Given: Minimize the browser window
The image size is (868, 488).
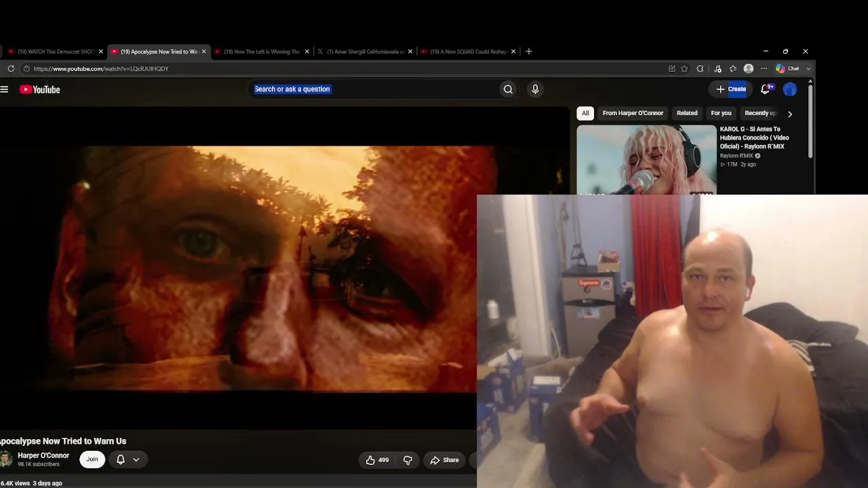Looking at the screenshot, I should click(766, 52).
